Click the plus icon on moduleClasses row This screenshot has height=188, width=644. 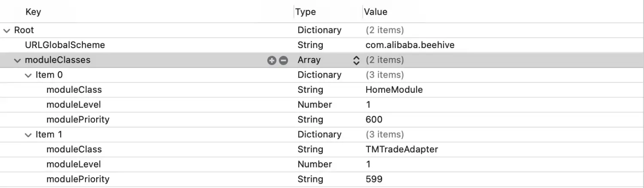tap(271, 61)
